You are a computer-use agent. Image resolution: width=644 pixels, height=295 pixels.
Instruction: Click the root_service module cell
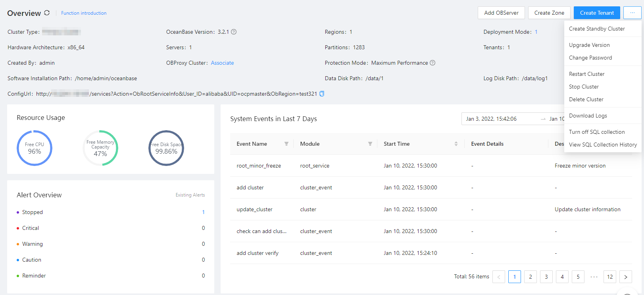[315, 166]
